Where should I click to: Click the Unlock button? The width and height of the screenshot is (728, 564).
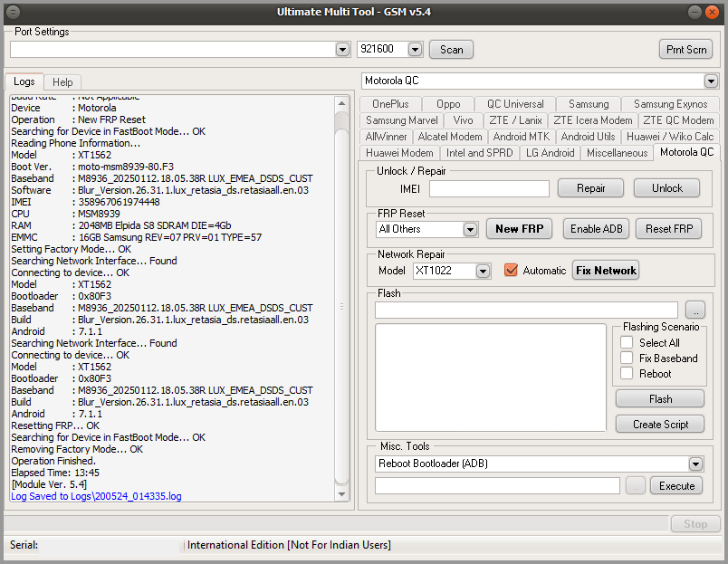[666, 188]
